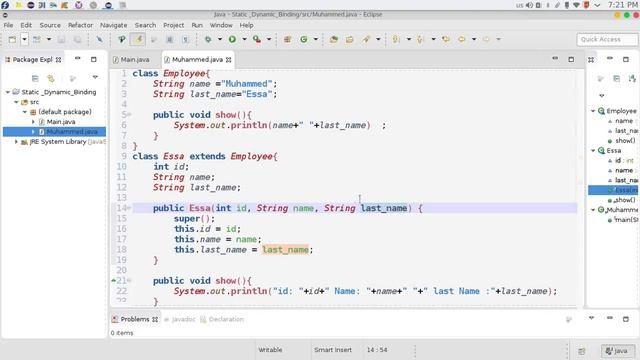This screenshot has width=640, height=360.
Task: Collapse the src folder node
Action: (16, 102)
